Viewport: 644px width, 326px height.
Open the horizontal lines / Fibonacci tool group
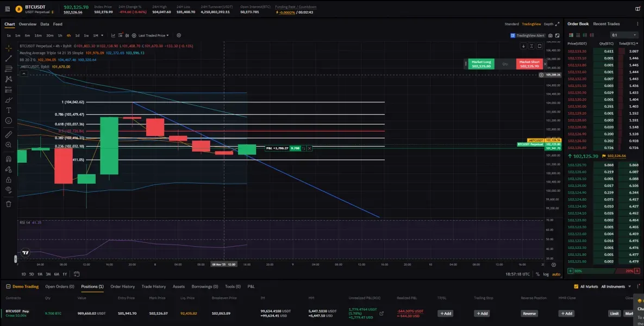tap(9, 68)
